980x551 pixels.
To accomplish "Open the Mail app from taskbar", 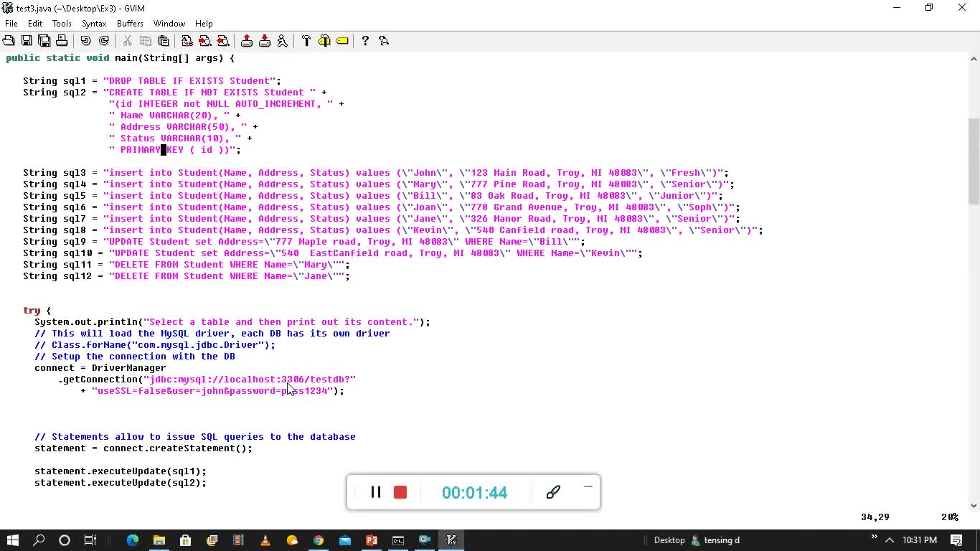I will point(345,540).
